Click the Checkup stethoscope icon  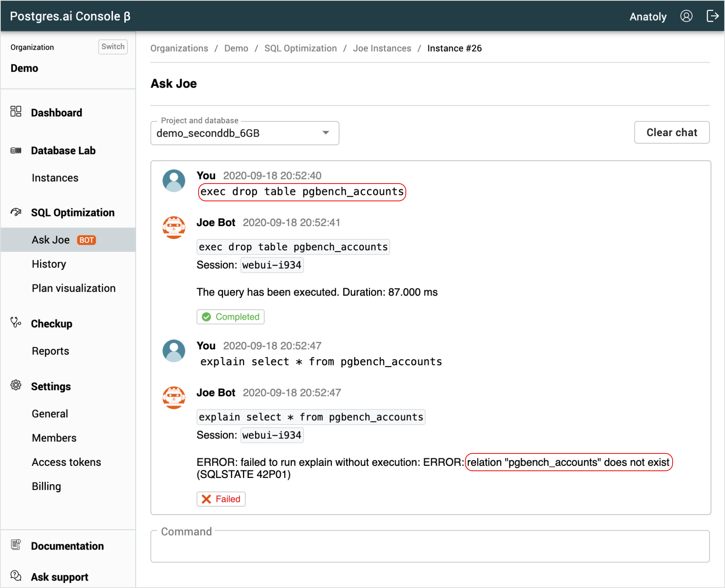coord(16,323)
